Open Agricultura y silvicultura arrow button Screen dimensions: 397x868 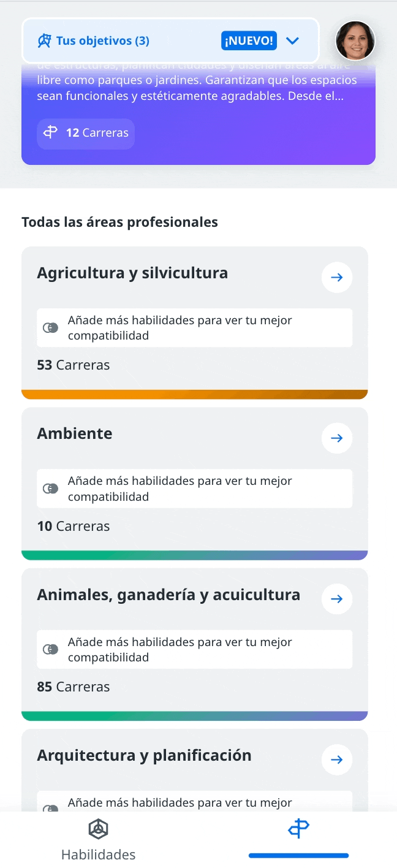[x=337, y=277]
